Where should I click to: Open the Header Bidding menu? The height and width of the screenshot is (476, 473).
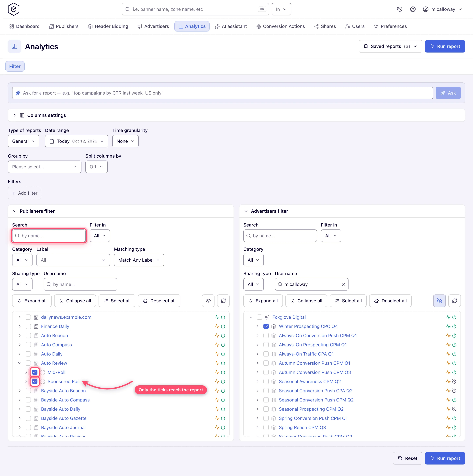(x=108, y=26)
